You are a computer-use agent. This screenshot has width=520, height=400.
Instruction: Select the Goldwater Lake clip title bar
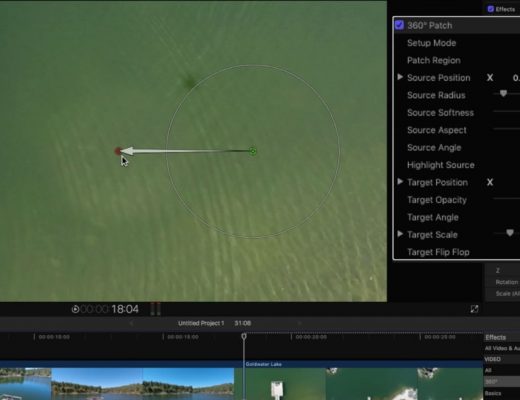364,364
